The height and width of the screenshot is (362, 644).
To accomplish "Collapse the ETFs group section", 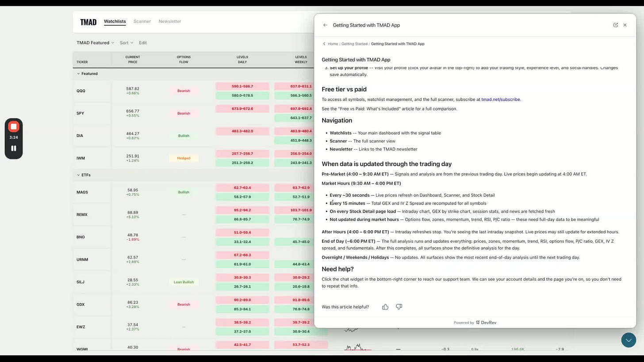I will pyautogui.click(x=84, y=175).
